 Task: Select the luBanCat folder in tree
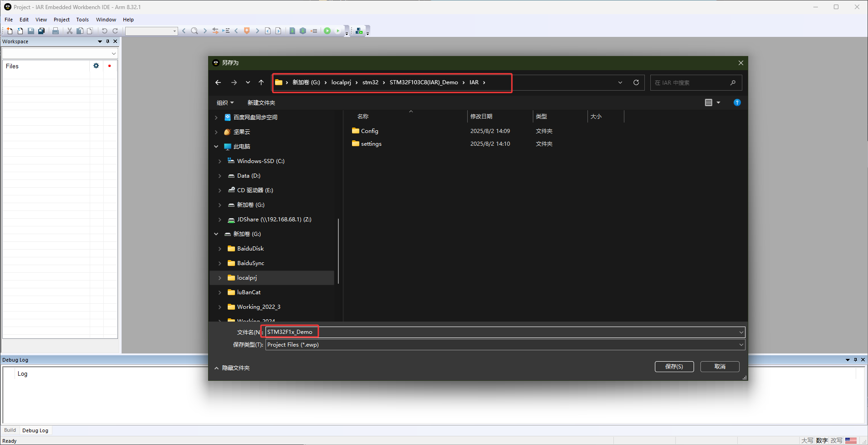(x=249, y=292)
